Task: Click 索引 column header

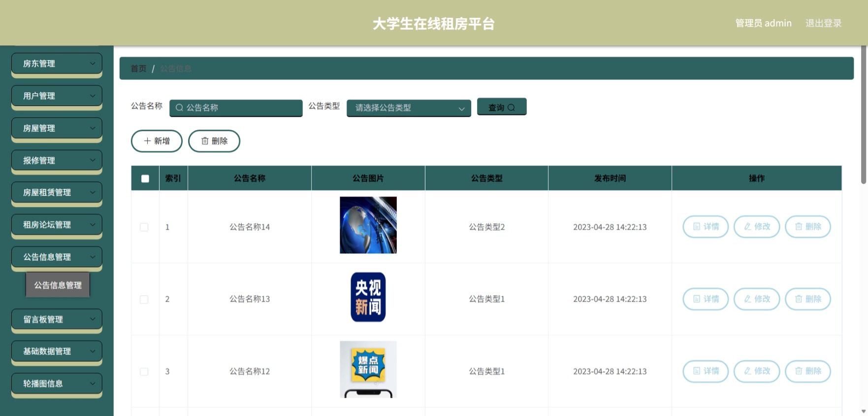Action: (173, 178)
